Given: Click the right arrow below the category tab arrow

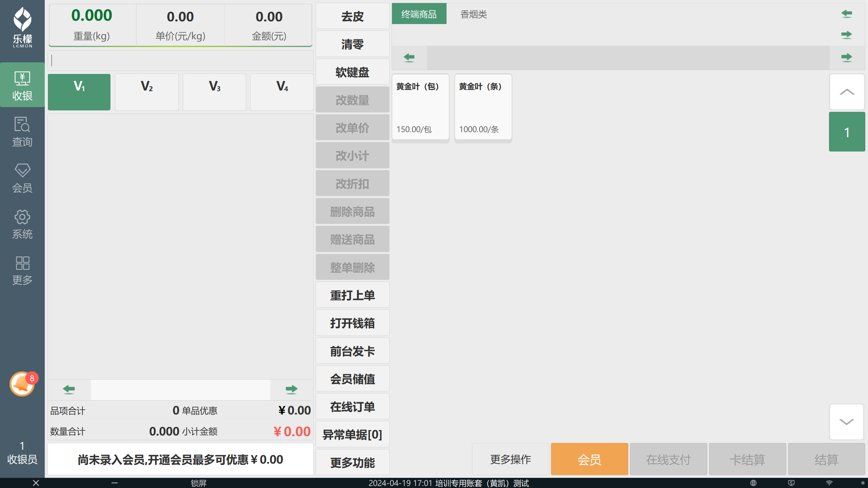Looking at the screenshot, I should pos(847,35).
